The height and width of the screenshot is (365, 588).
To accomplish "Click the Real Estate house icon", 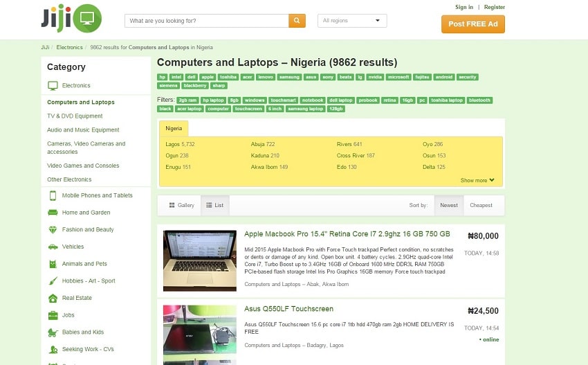I will [53, 298].
